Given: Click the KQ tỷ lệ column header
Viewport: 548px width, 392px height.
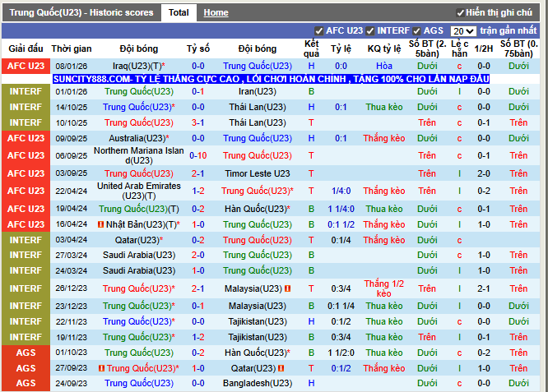Looking at the screenshot, I should (384, 48).
